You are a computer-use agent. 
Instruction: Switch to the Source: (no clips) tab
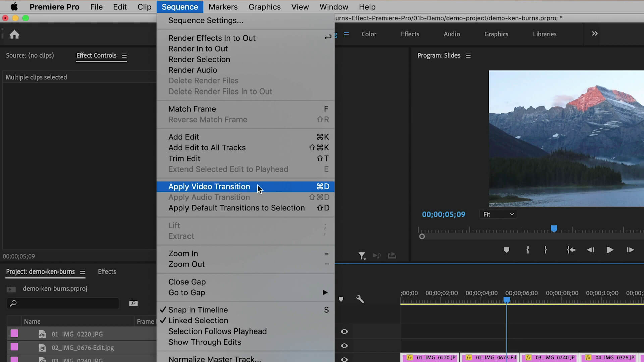point(30,56)
